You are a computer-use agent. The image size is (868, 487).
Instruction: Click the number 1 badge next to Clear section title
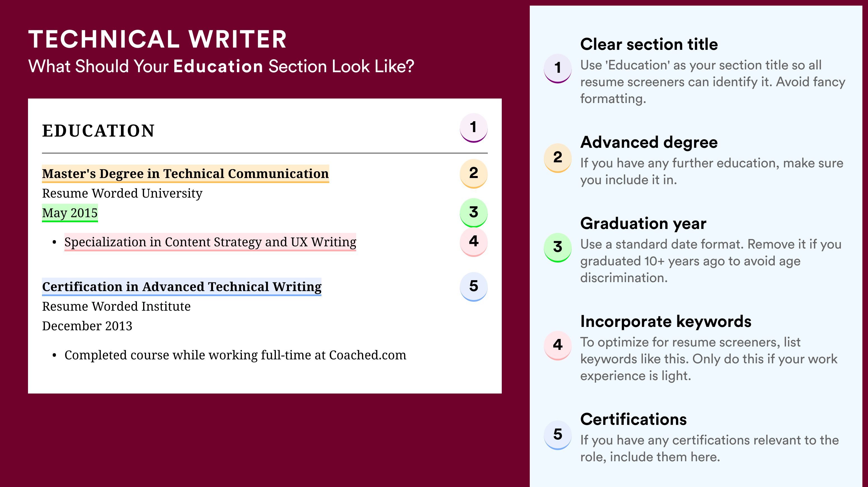tap(558, 68)
